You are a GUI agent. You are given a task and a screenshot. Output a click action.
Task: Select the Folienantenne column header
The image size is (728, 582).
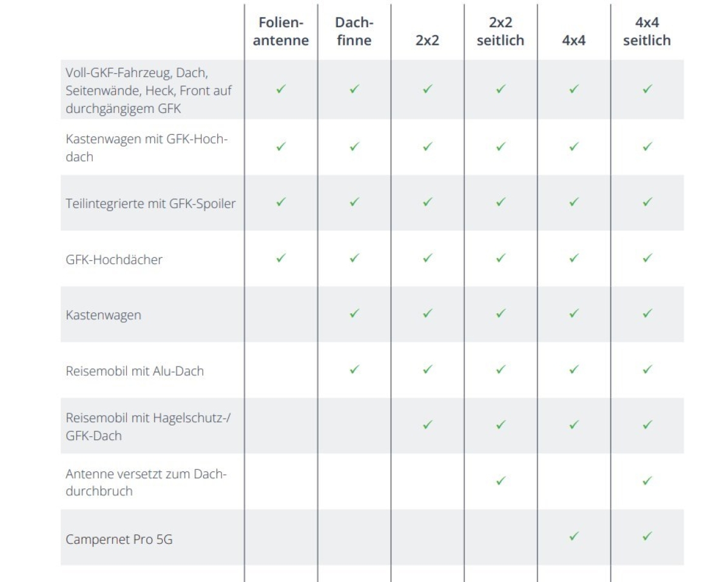pyautogui.click(x=281, y=32)
